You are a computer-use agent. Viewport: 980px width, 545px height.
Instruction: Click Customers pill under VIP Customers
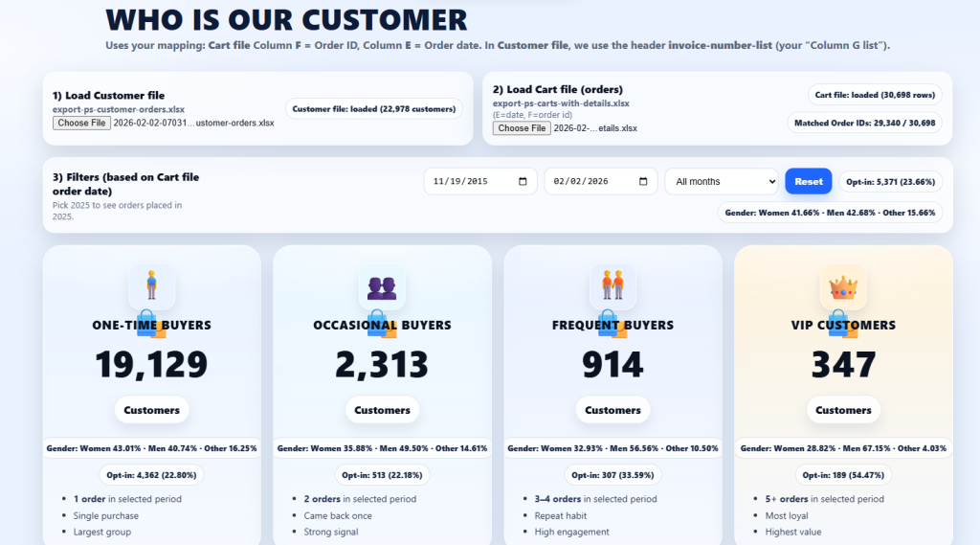tap(843, 410)
